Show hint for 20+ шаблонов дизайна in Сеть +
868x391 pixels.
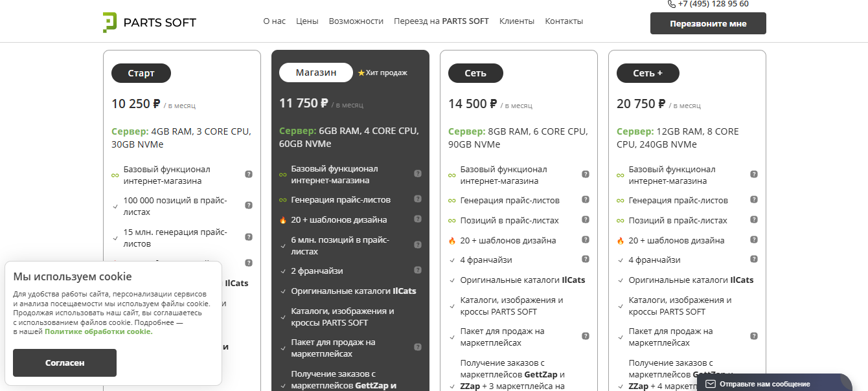click(754, 240)
